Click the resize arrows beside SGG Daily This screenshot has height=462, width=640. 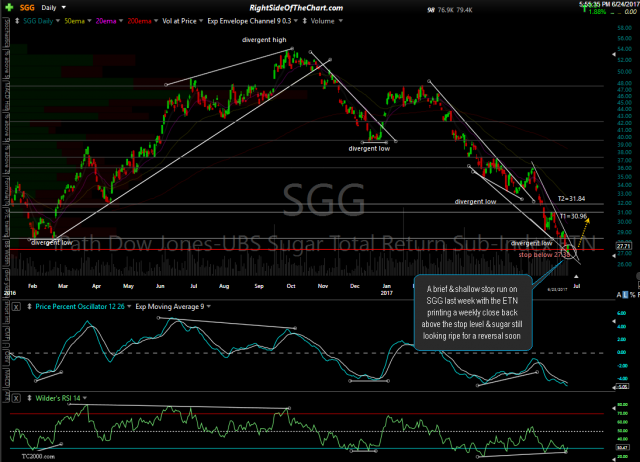[17, 21]
